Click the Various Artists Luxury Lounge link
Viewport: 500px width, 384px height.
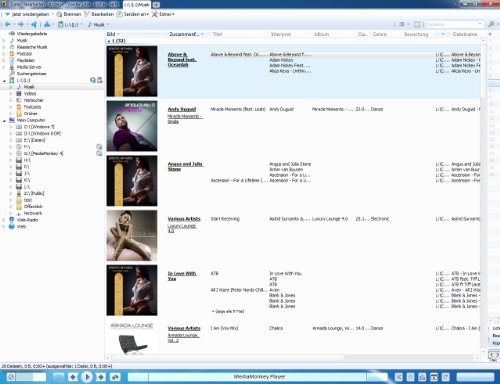(184, 219)
